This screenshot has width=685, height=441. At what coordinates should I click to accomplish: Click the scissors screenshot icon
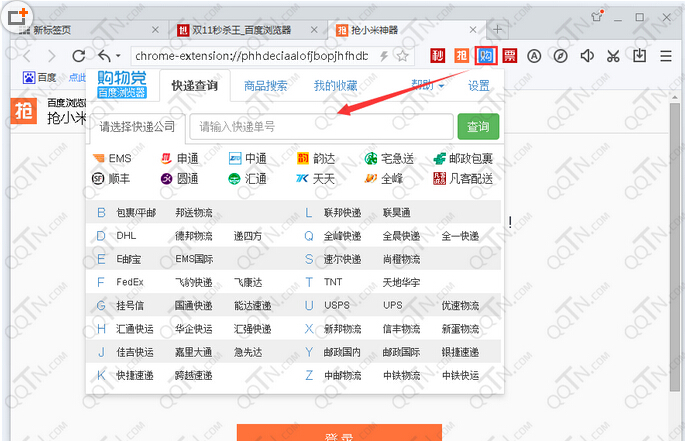pyautogui.click(x=613, y=56)
